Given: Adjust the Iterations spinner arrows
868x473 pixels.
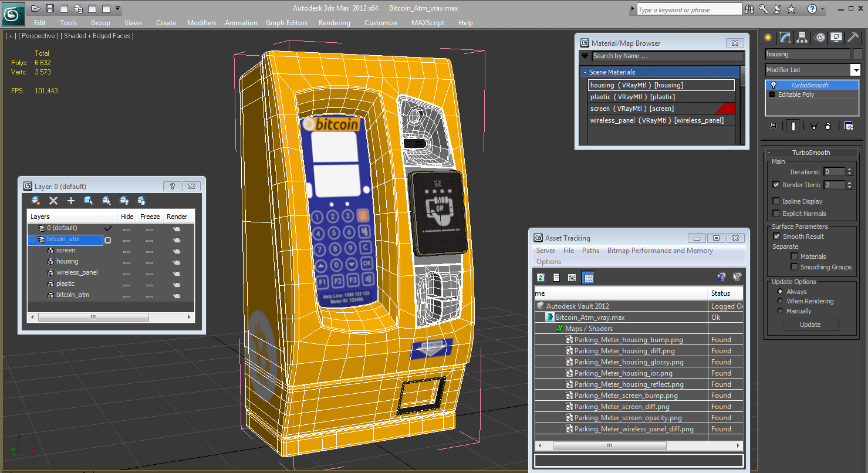Looking at the screenshot, I should pyautogui.click(x=849, y=172).
